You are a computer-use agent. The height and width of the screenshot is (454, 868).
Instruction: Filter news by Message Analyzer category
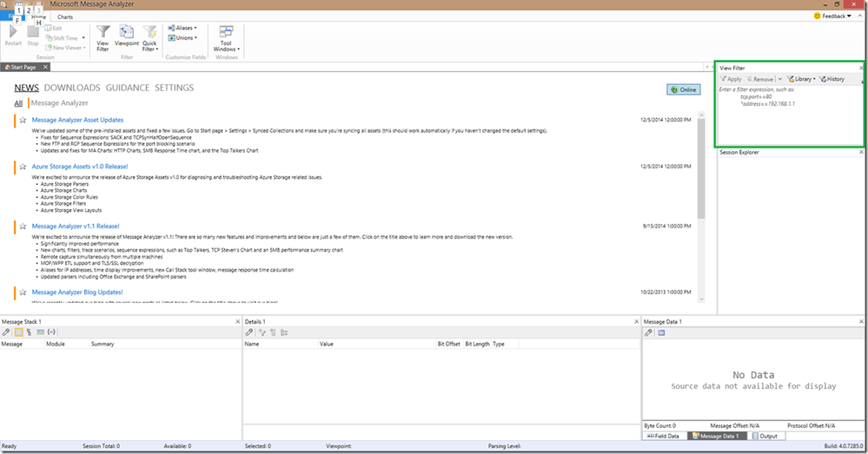tap(59, 102)
